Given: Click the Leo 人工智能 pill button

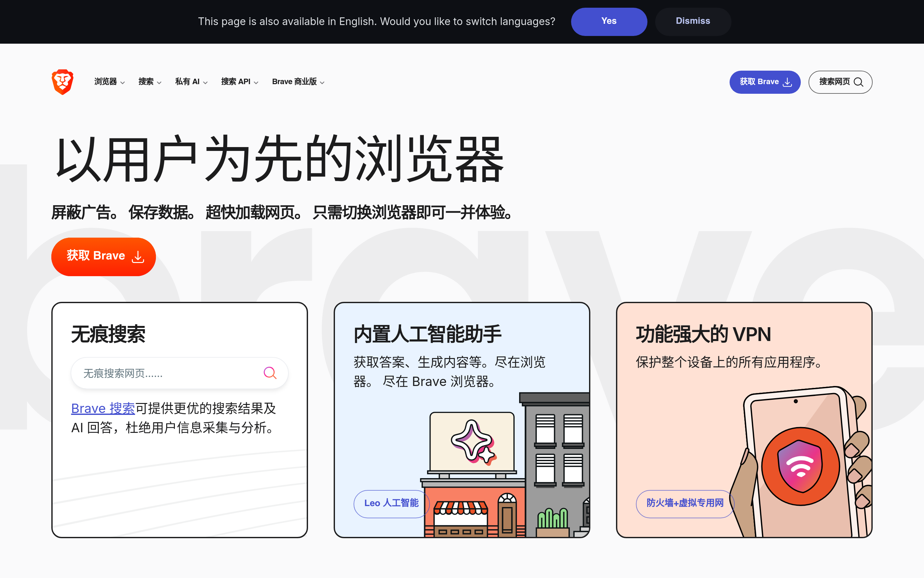Looking at the screenshot, I should point(391,504).
